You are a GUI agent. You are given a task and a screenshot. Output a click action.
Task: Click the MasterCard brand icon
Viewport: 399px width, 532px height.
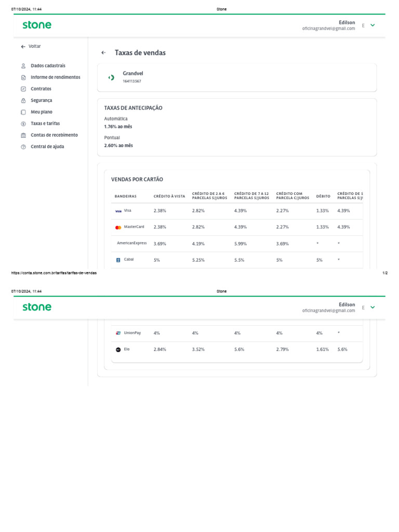(118, 228)
